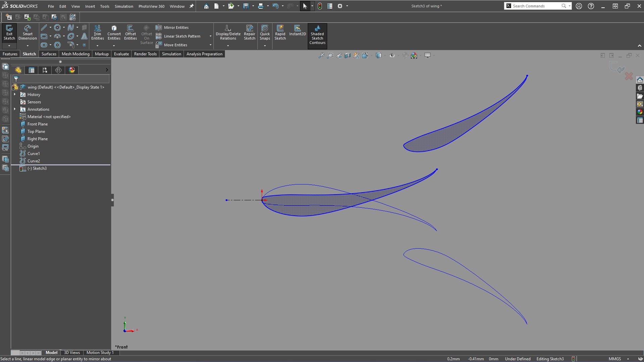This screenshot has width=644, height=362.
Task: Select the Ellipse sketch tool
Action: point(71,36)
